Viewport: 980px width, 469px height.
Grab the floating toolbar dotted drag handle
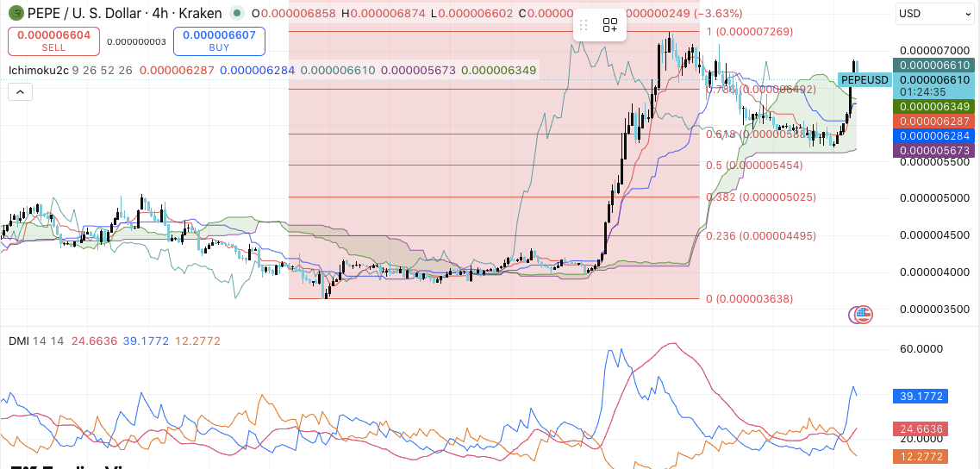coord(584,25)
